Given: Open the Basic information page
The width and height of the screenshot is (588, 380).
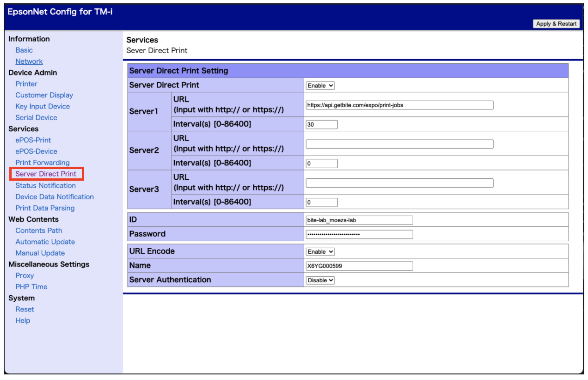Looking at the screenshot, I should 24,50.
